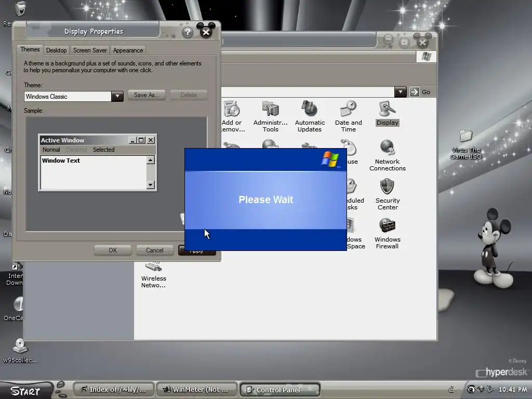
Task: Expand the Control Panel address bar dropdown
Action: coord(401,92)
